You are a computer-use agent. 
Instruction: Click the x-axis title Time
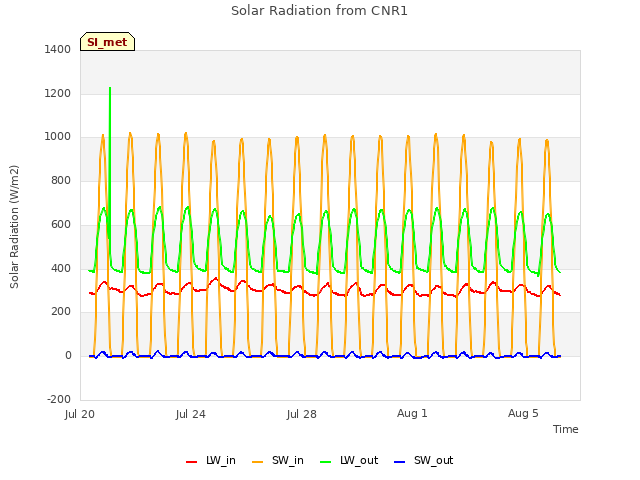(x=565, y=429)
